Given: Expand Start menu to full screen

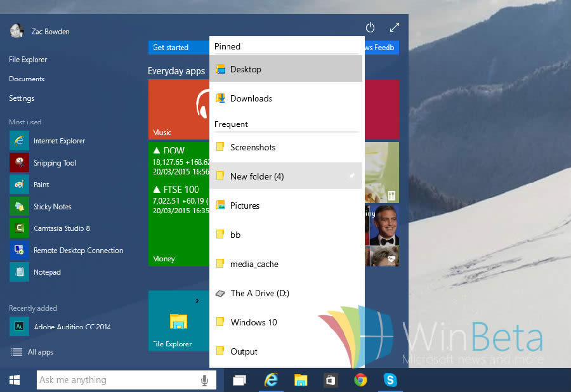Looking at the screenshot, I should (x=395, y=27).
